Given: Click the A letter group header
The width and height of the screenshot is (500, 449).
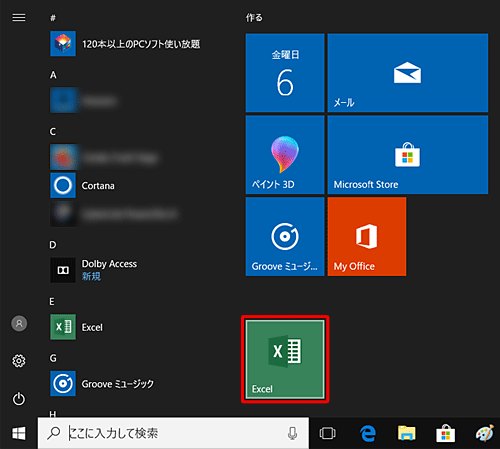Looking at the screenshot, I should 53,75.
